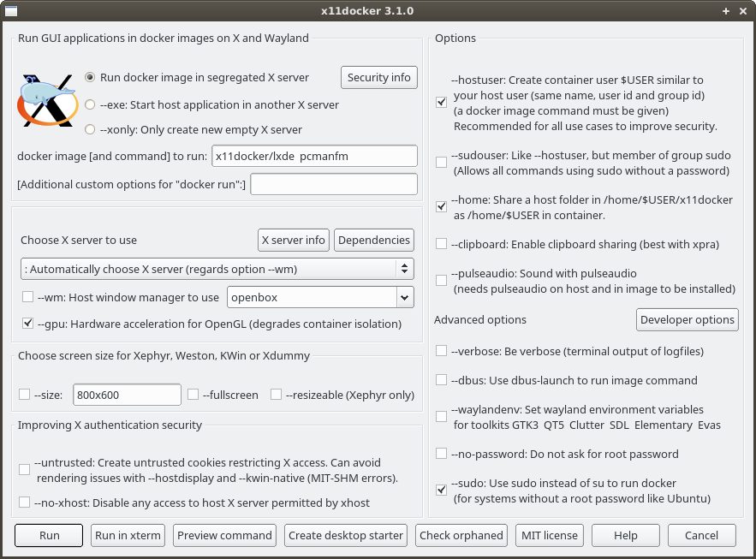This screenshot has width=756, height=559.
Task: Enable --no-password checkbox
Action: 441,454
